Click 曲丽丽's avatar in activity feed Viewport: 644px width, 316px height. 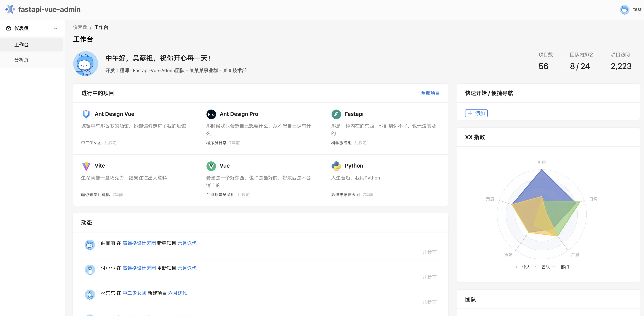(x=90, y=245)
